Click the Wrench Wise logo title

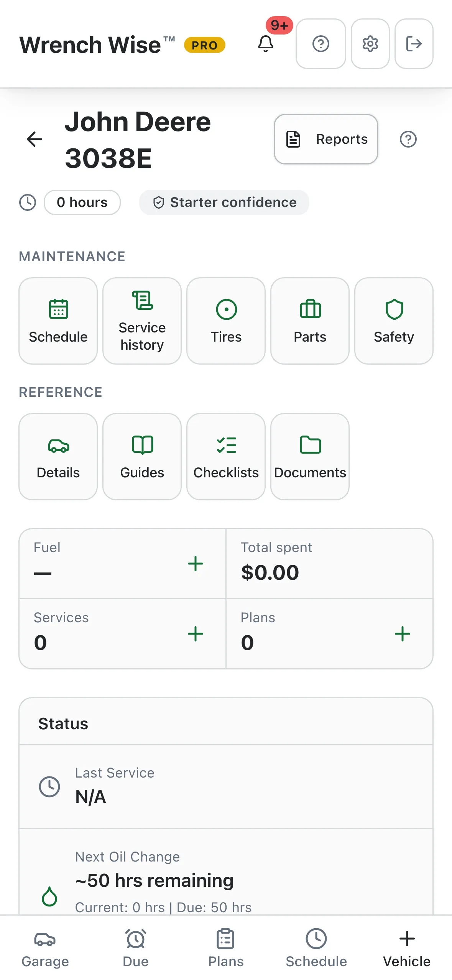(97, 45)
